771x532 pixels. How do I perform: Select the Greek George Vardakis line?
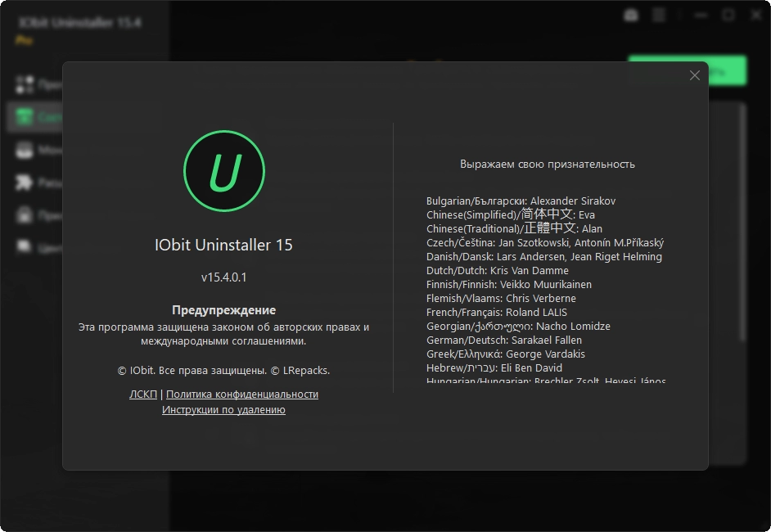point(506,354)
